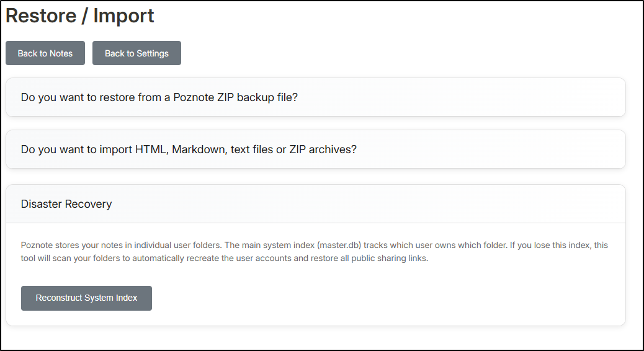Click empty area right of Reconstruct System Index button
This screenshot has width=644, height=351.
[x=372, y=298]
